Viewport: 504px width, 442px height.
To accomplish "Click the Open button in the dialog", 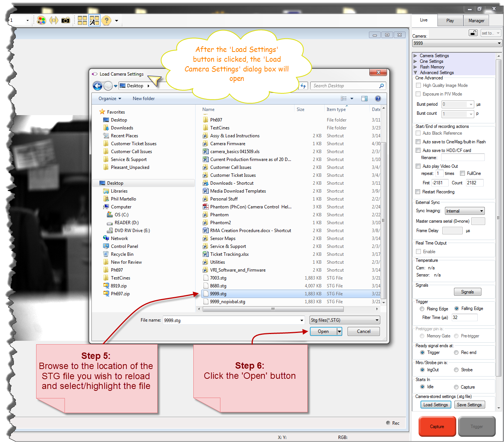I will click(323, 331).
